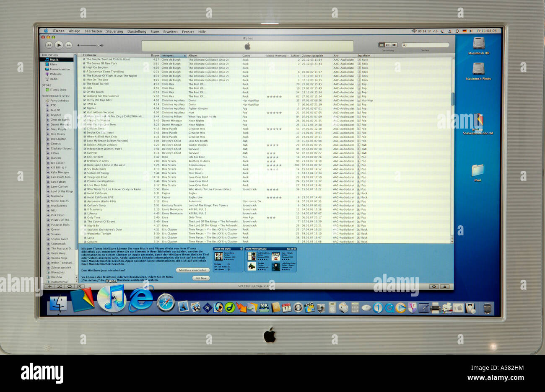Open the Ablage menu
545x392 pixels.
(x=74, y=31)
